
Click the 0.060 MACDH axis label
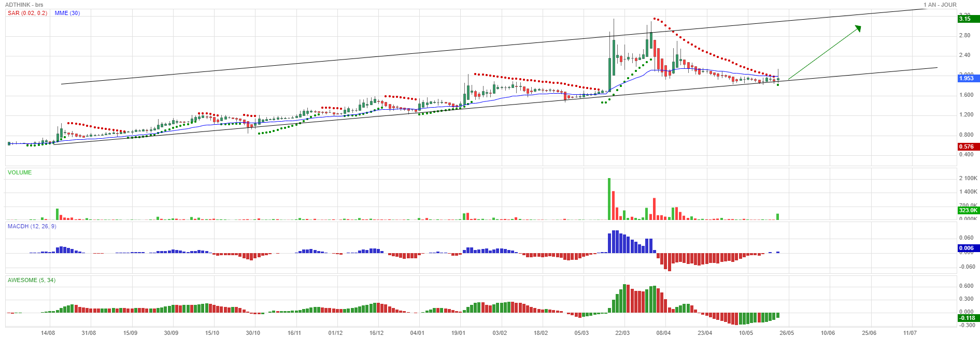[967, 238]
